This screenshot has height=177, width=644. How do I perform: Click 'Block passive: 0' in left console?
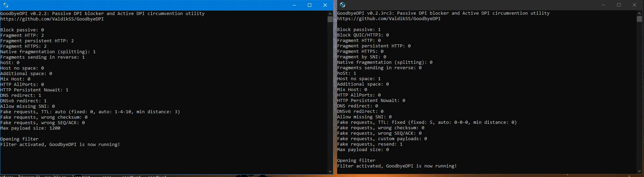tap(22, 30)
